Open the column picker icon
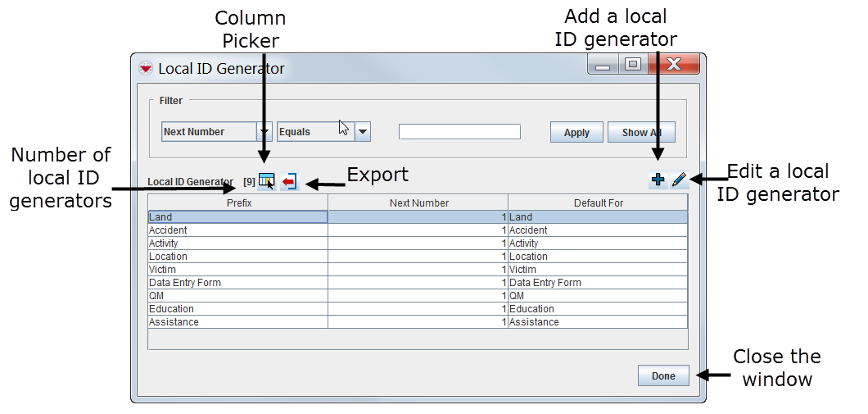 [x=267, y=181]
